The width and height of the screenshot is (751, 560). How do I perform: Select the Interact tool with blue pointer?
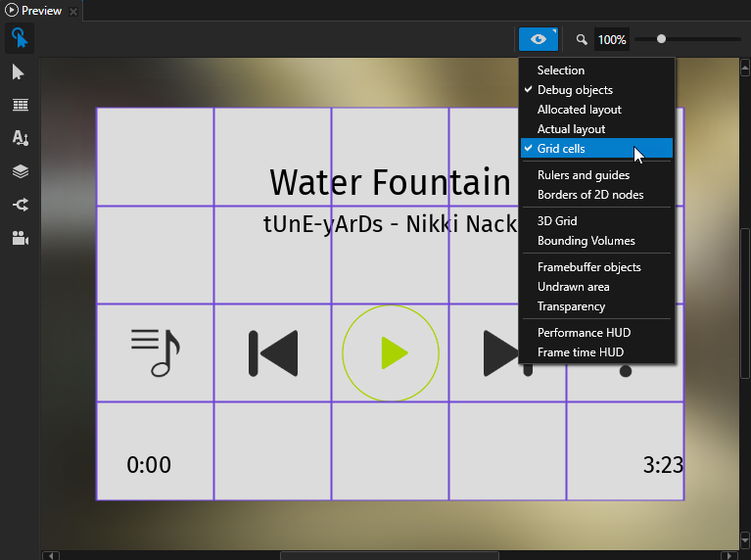pyautogui.click(x=20, y=39)
